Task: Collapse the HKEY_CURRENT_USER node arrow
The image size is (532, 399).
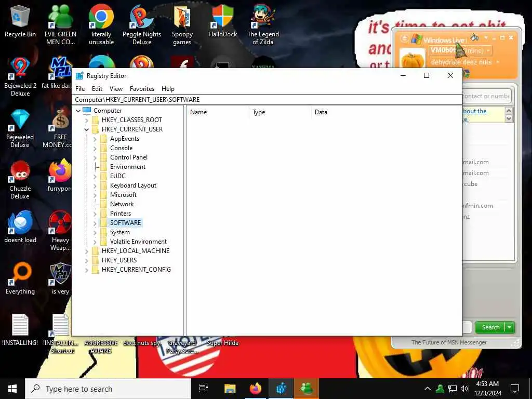Action: 87,129
